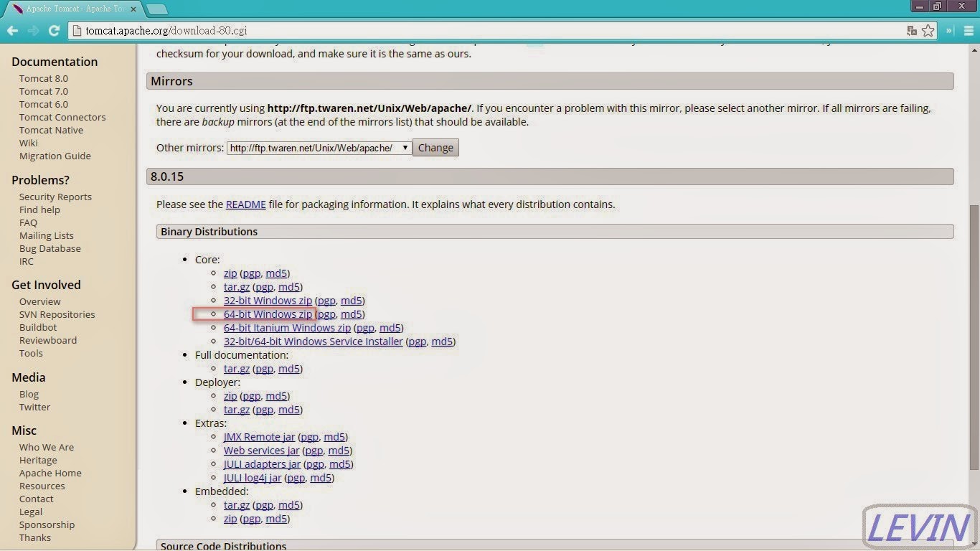Bookmark this page with the star icon
Image resolution: width=980 pixels, height=551 pixels.
[x=928, y=31]
